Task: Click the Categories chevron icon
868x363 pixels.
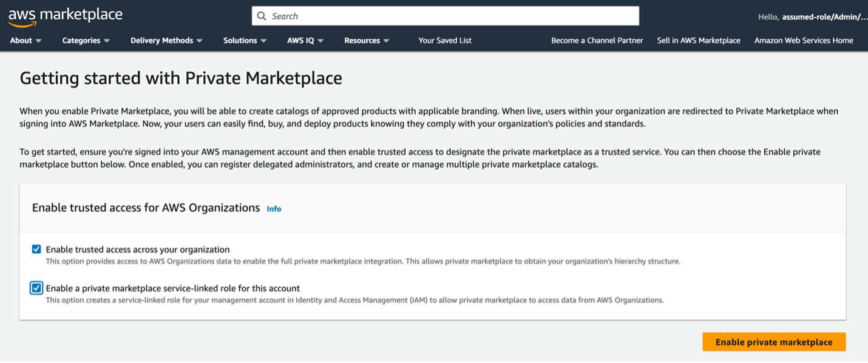Action: point(107,40)
